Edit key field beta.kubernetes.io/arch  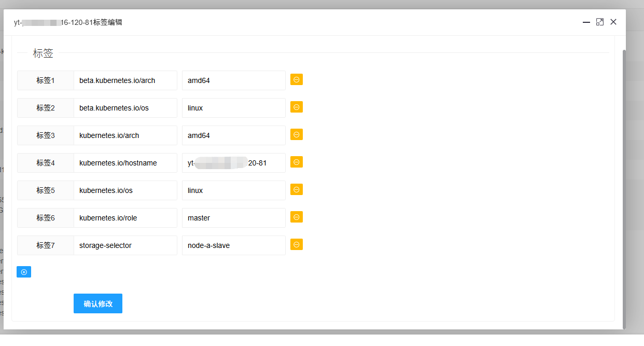[x=125, y=80]
